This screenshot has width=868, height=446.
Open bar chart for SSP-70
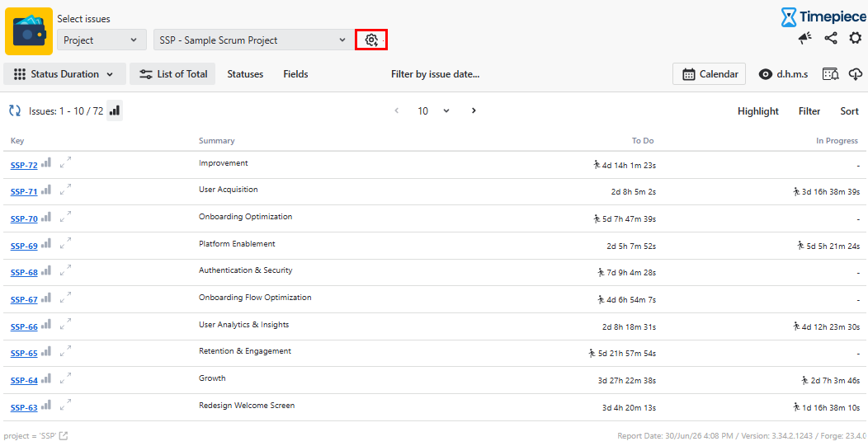tap(46, 217)
